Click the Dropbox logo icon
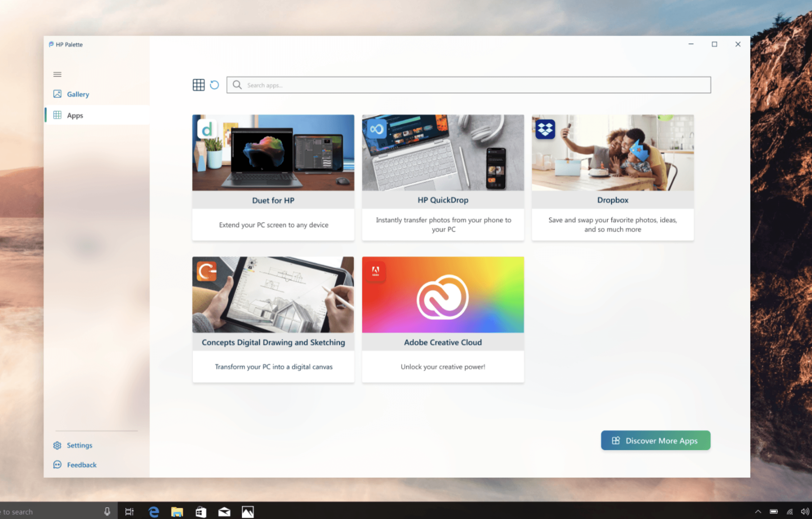This screenshot has height=519, width=812. click(x=545, y=129)
